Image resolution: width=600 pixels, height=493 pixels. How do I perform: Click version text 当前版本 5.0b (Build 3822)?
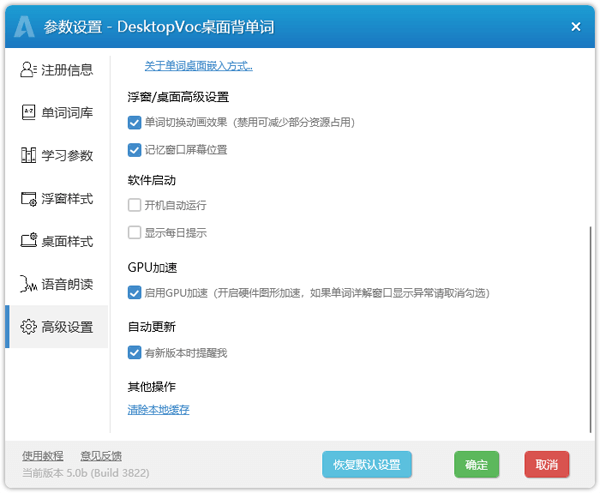[86, 473]
